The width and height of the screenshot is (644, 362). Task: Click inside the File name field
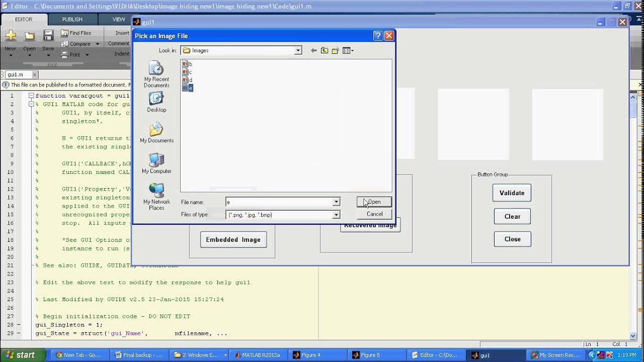(279, 202)
